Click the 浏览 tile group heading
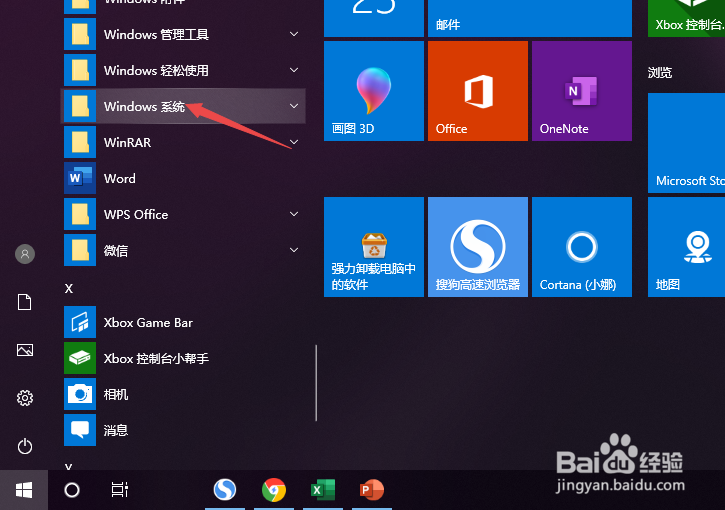The width and height of the screenshot is (725, 510). [x=660, y=73]
